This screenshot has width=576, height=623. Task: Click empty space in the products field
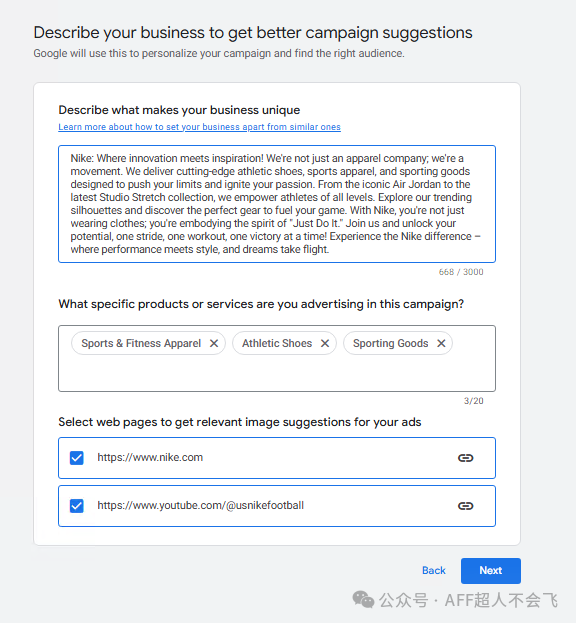point(277,373)
